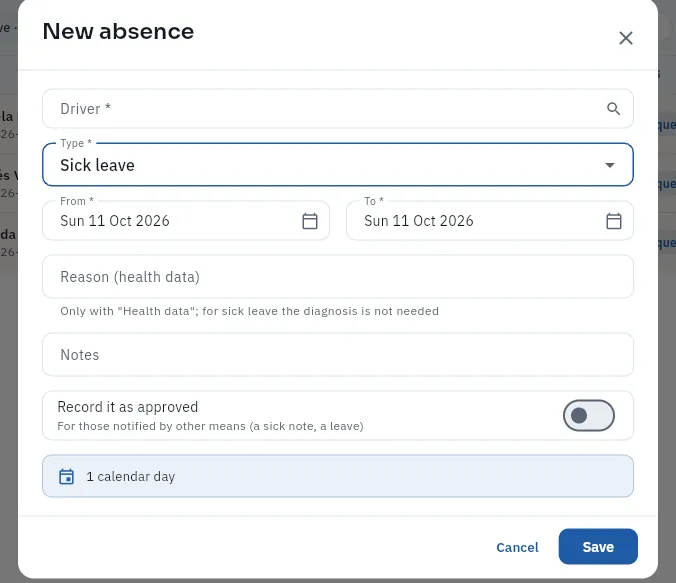Click the driver search magnifier icon
The width and height of the screenshot is (676, 583).
click(x=613, y=109)
